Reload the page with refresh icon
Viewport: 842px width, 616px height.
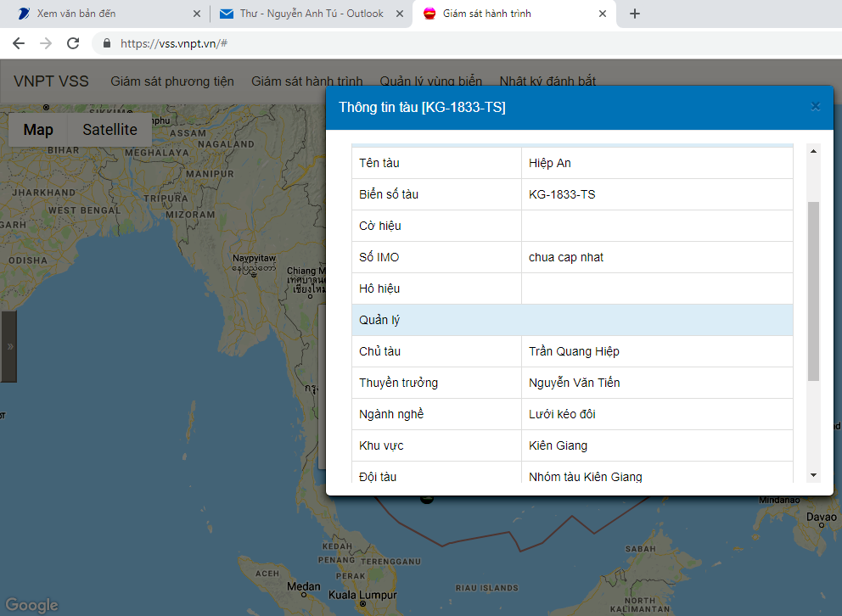pyautogui.click(x=73, y=43)
